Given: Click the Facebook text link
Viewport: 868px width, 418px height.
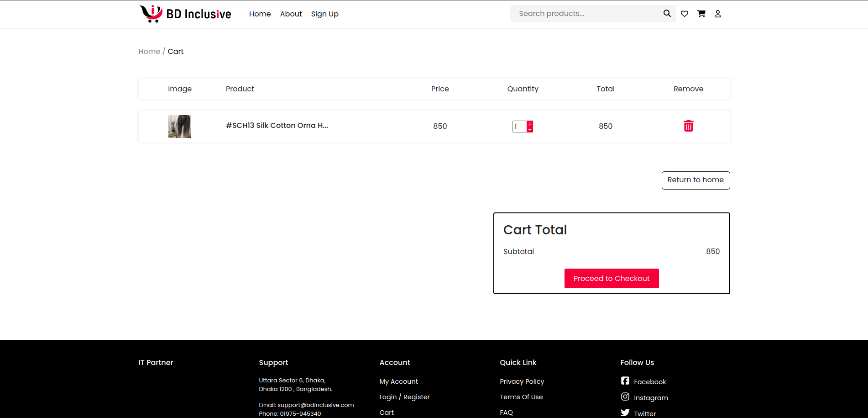Looking at the screenshot, I should (650, 382).
